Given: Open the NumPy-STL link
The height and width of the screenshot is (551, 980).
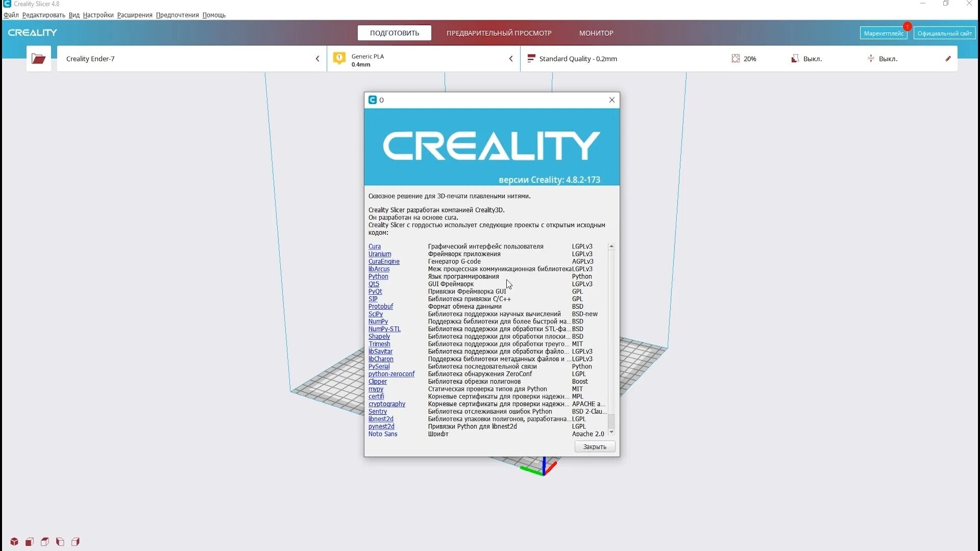Looking at the screenshot, I should click(384, 329).
